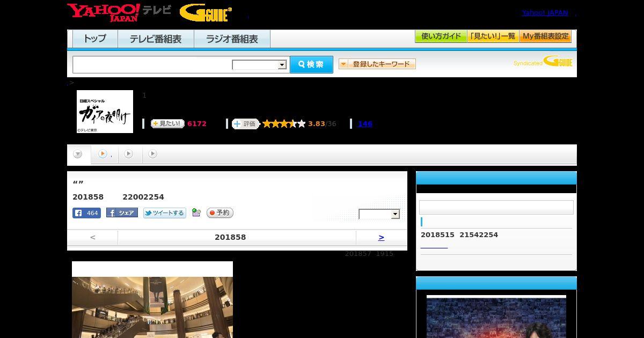Click the 201858 22002254 broadcast time text
This screenshot has height=338, width=644.
pyautogui.click(x=118, y=197)
